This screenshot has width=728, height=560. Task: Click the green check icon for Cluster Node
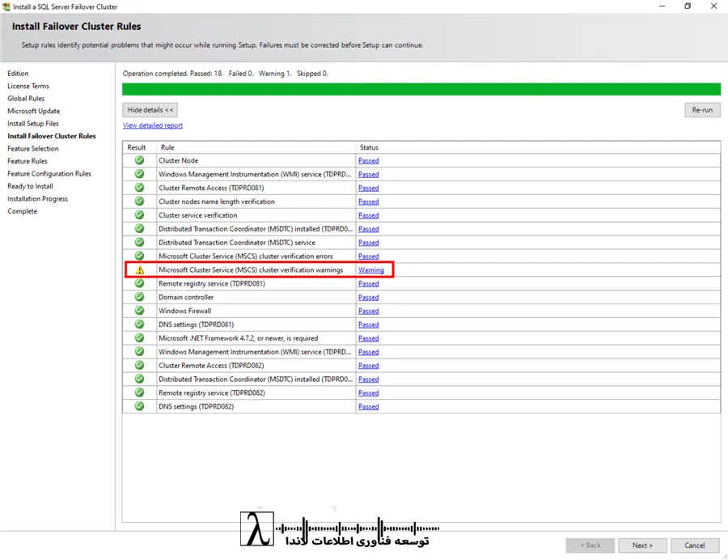[139, 160]
